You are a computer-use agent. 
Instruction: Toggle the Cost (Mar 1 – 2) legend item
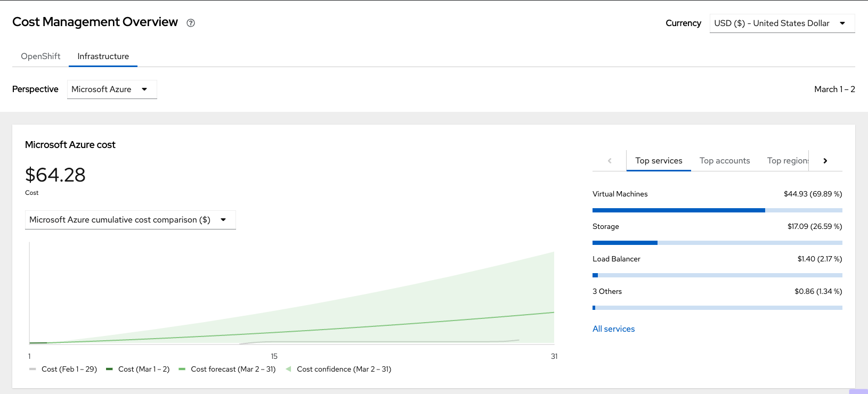(138, 369)
